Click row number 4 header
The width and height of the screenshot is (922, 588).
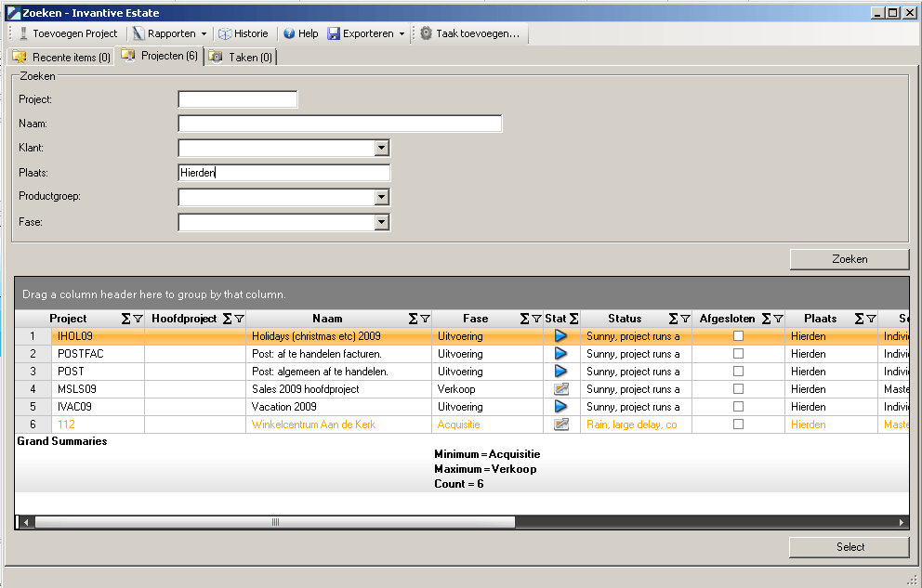[x=33, y=389]
